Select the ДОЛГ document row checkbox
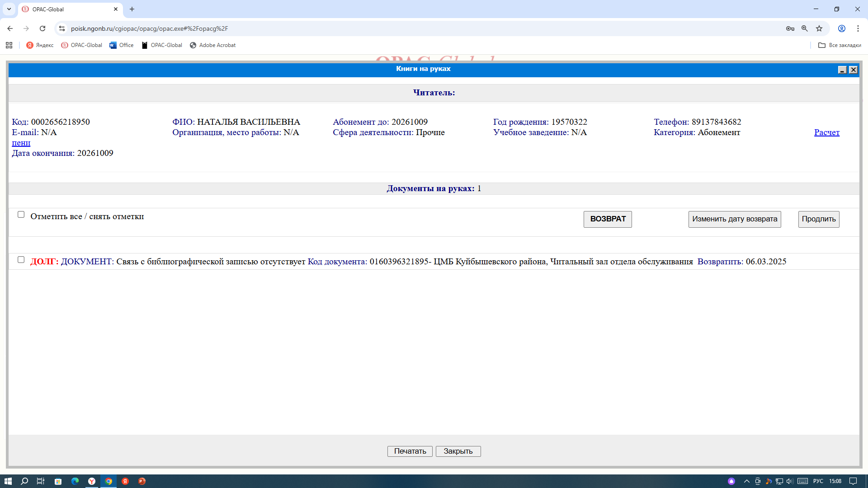Screen dimensions: 868x488 (x=21, y=260)
